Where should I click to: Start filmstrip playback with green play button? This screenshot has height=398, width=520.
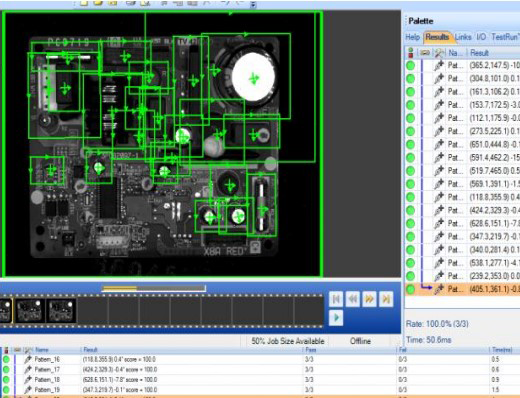pyautogui.click(x=336, y=318)
